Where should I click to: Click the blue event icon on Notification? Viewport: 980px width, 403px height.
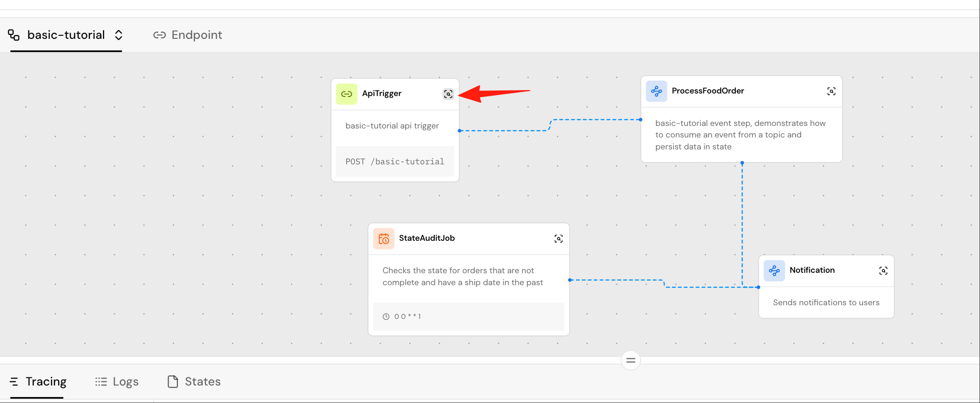[774, 271]
